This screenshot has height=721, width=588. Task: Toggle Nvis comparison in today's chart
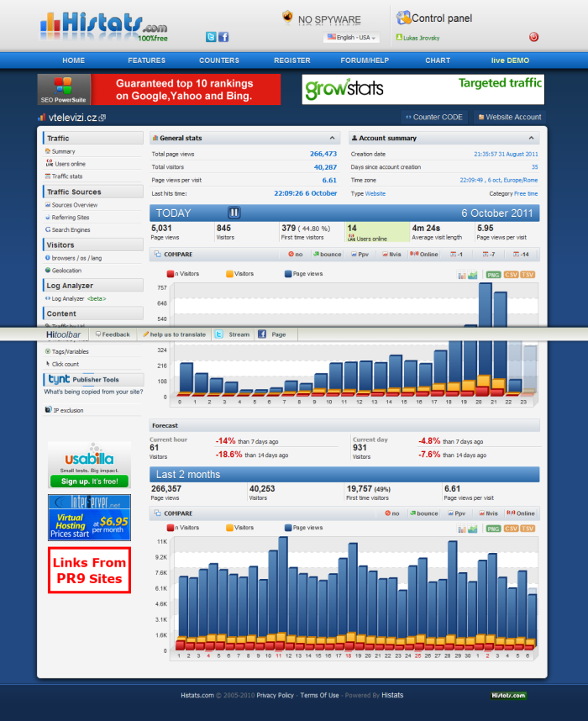[391, 255]
